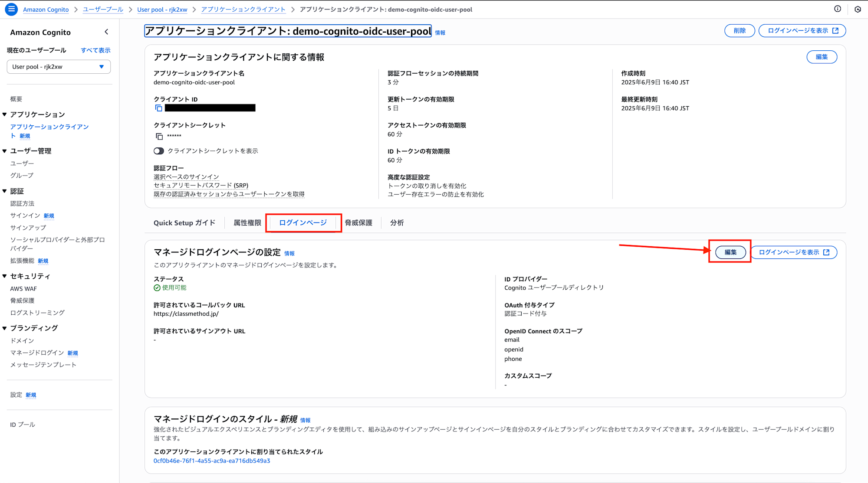The height and width of the screenshot is (483, 868).
Task: Collapse the セキュリティ sidebar section
Action: point(5,276)
